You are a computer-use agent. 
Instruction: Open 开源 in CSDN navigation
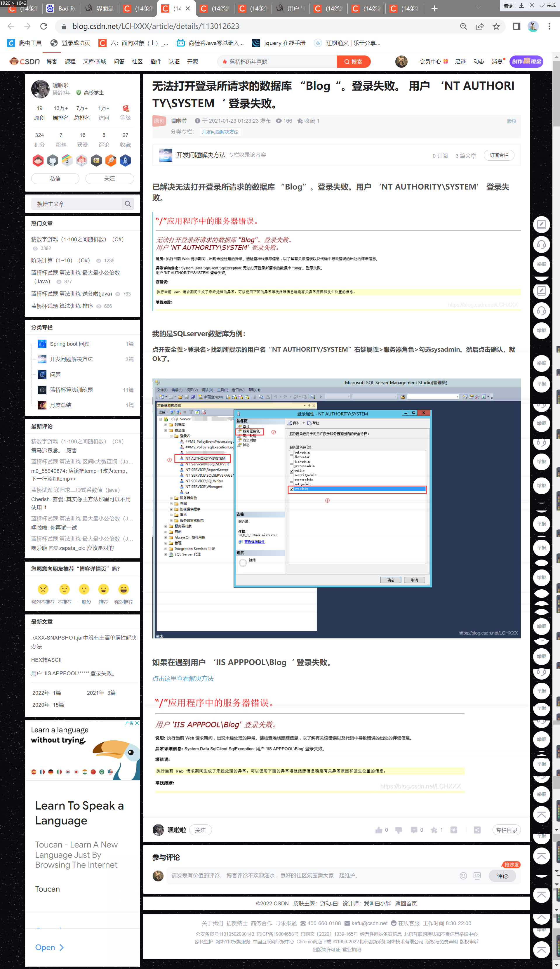click(x=193, y=62)
